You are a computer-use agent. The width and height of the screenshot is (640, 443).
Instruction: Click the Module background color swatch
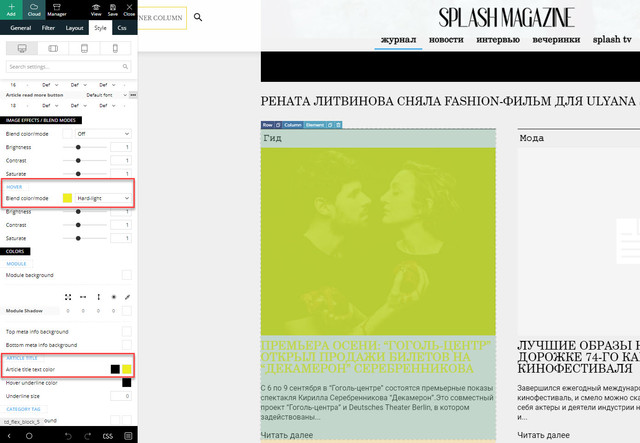pos(127,275)
